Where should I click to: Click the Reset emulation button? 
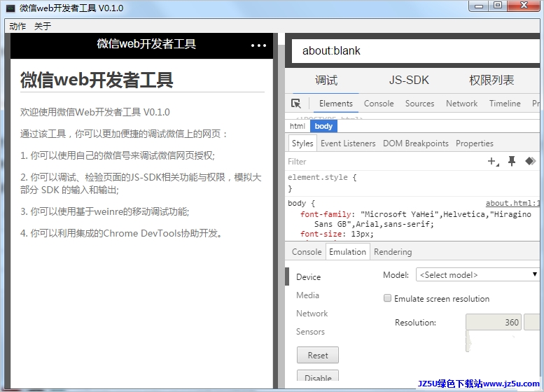(x=318, y=355)
